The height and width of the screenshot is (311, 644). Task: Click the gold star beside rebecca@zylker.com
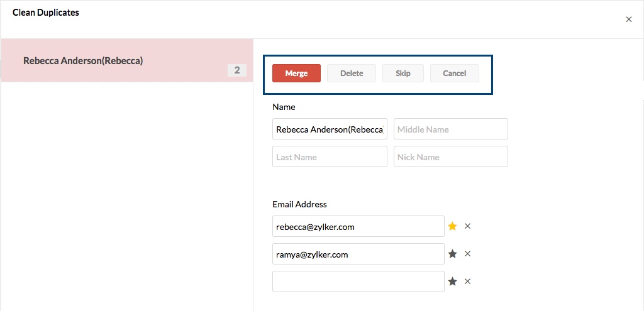tap(452, 226)
